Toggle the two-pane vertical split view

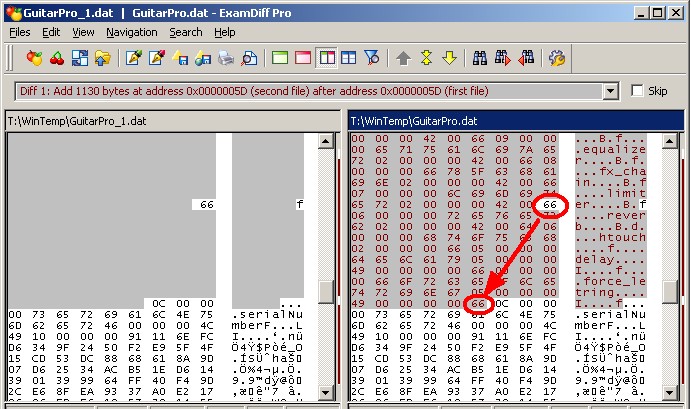pyautogui.click(x=327, y=58)
